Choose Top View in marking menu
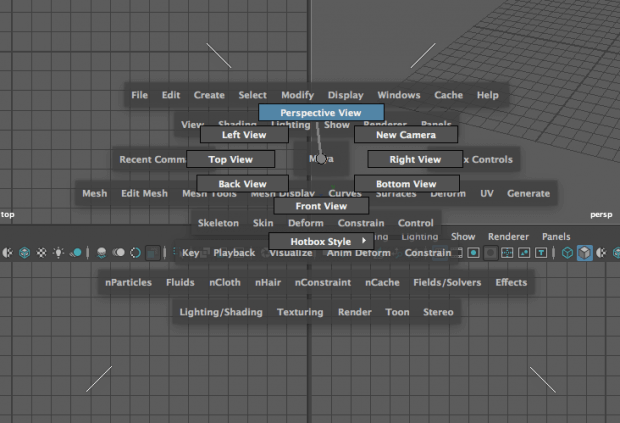620x423 pixels. (x=231, y=159)
